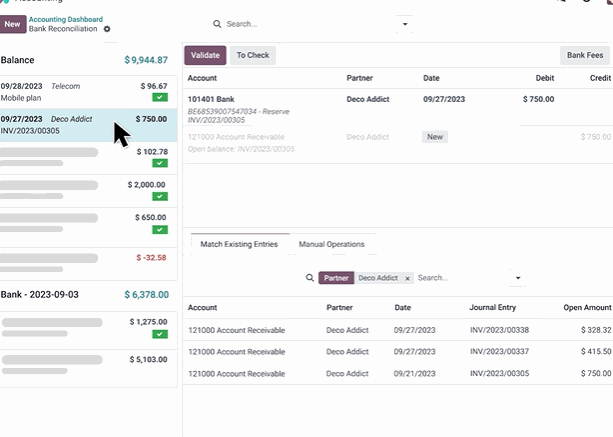Click the top Search input field
This screenshot has height=437, width=613.
click(310, 24)
